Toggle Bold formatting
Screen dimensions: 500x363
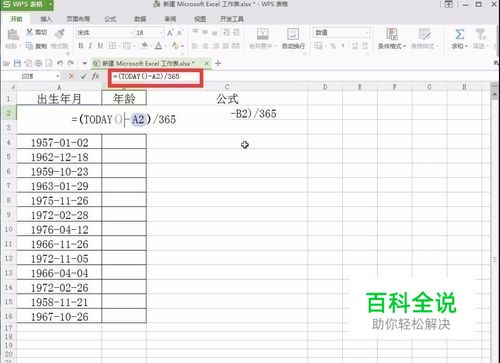coord(81,46)
